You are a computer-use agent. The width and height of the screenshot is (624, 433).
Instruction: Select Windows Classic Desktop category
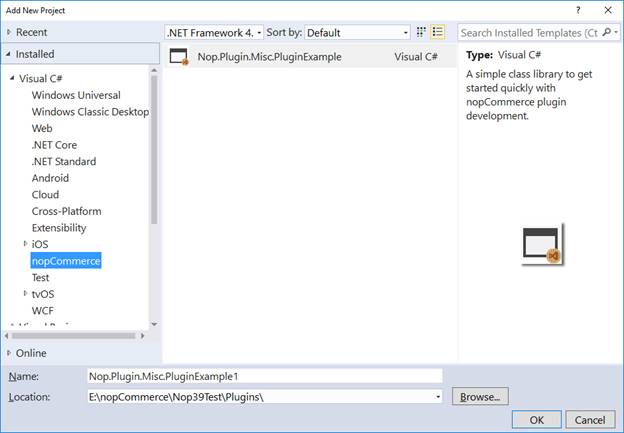90,112
